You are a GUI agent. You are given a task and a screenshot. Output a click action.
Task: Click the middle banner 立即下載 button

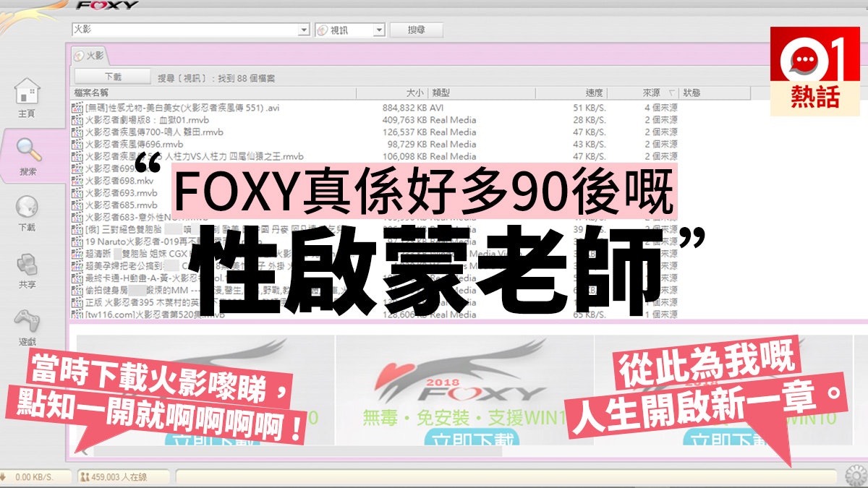coord(465,440)
